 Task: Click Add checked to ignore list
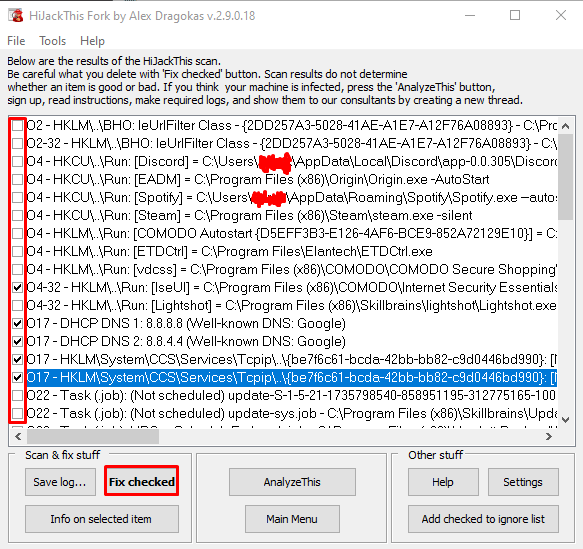(483, 519)
